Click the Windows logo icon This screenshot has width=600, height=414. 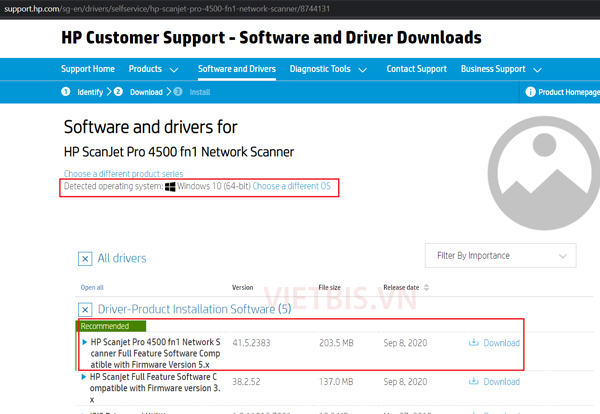coord(170,187)
